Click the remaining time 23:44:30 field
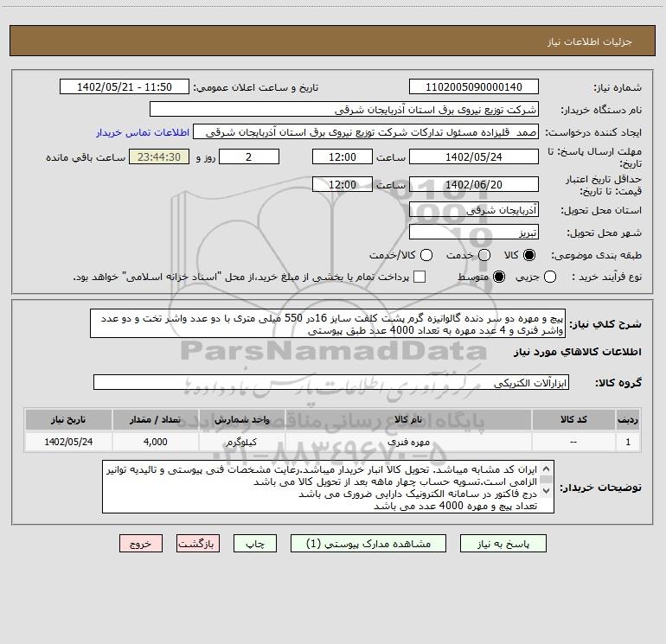The image size is (666, 644). [159, 157]
